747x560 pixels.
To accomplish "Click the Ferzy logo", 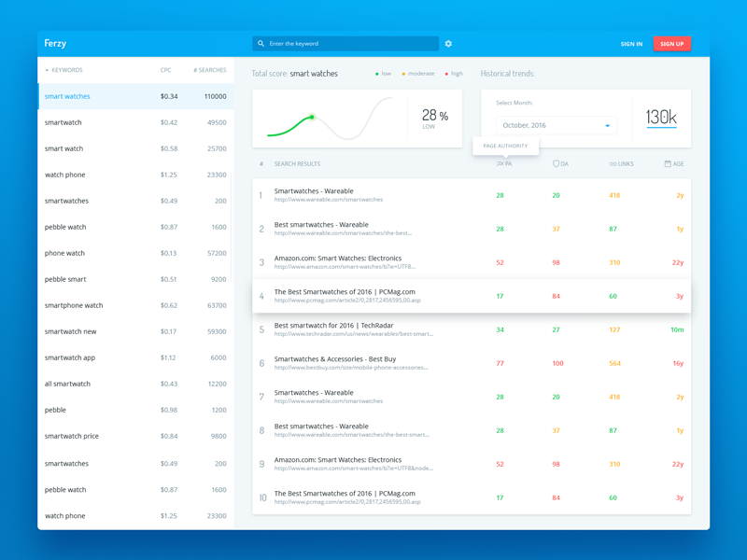I will coord(55,44).
